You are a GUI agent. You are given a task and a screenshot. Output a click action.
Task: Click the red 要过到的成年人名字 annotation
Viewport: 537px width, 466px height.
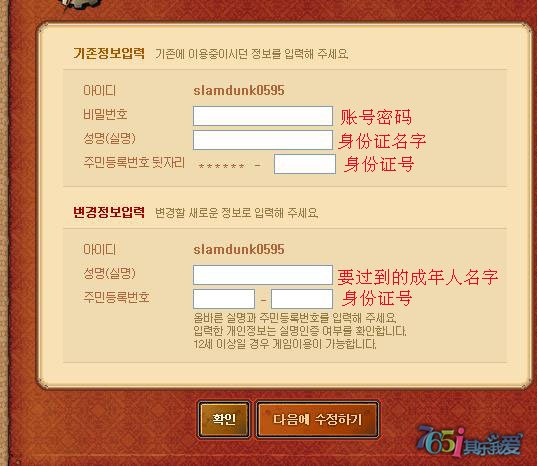[x=417, y=277]
